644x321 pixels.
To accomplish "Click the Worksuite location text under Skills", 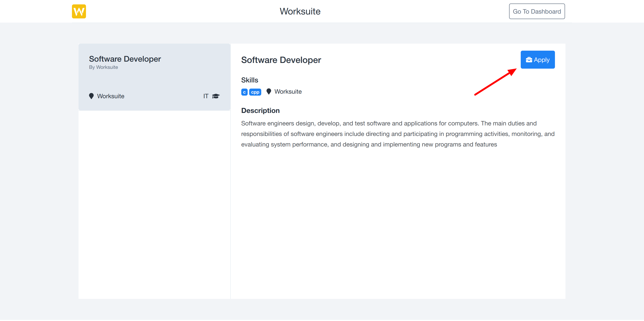I will (288, 91).
